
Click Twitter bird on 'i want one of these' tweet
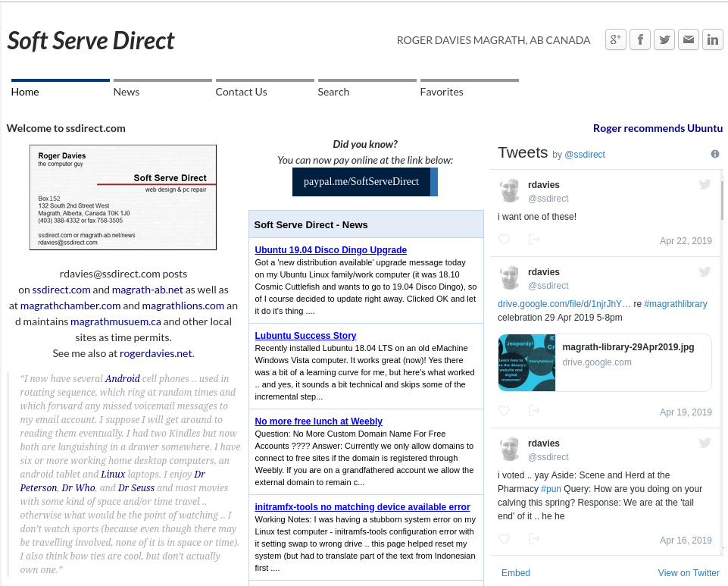705,184
